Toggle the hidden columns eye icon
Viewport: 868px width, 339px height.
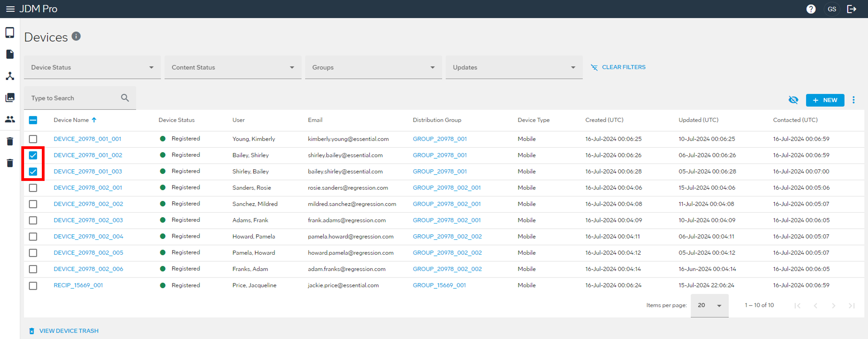(x=793, y=100)
